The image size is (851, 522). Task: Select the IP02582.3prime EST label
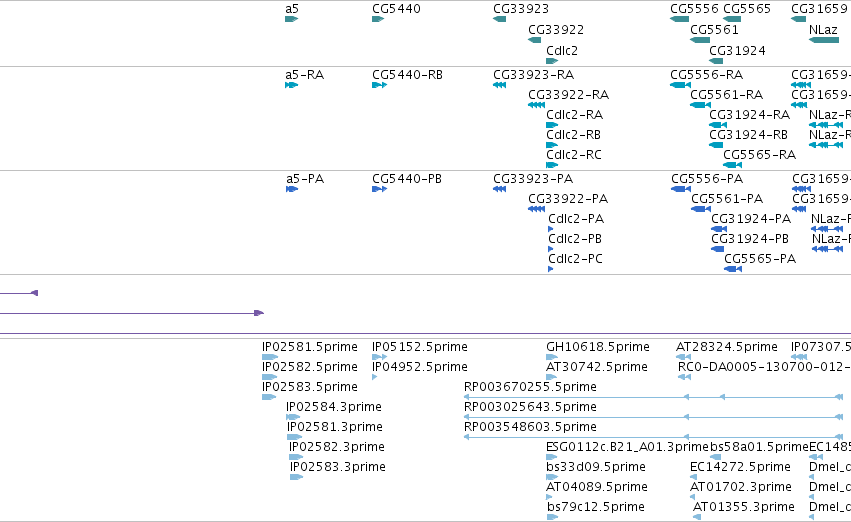337,448
